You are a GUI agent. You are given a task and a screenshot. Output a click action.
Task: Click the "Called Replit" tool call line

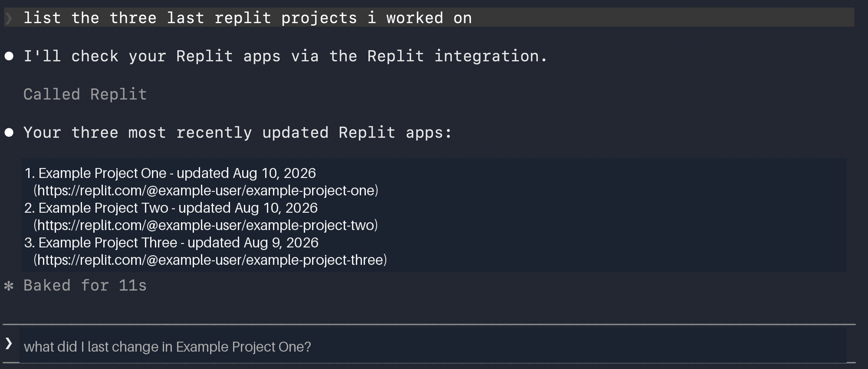pyautogui.click(x=85, y=94)
